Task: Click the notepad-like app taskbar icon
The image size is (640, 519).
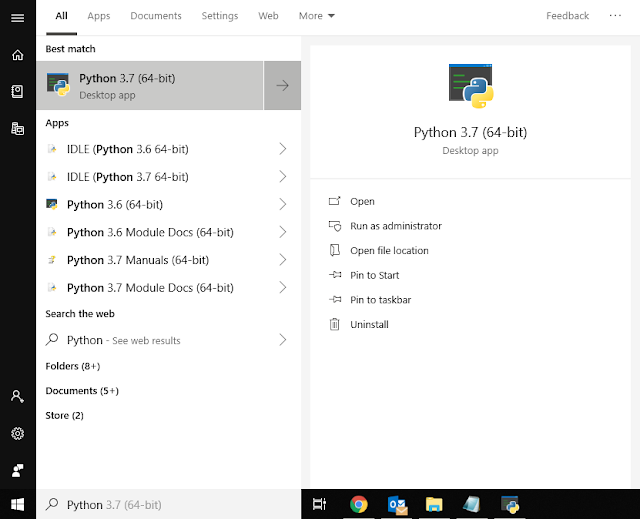Action: (471, 504)
